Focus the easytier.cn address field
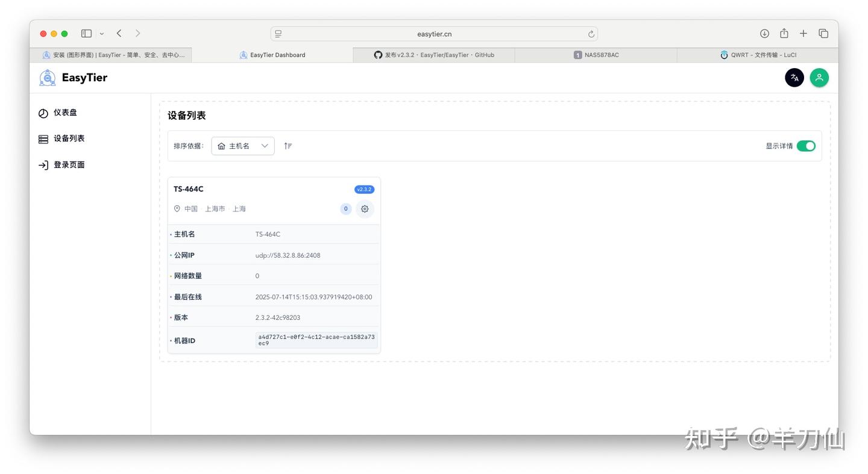Image resolution: width=868 pixels, height=474 pixels. pos(434,34)
